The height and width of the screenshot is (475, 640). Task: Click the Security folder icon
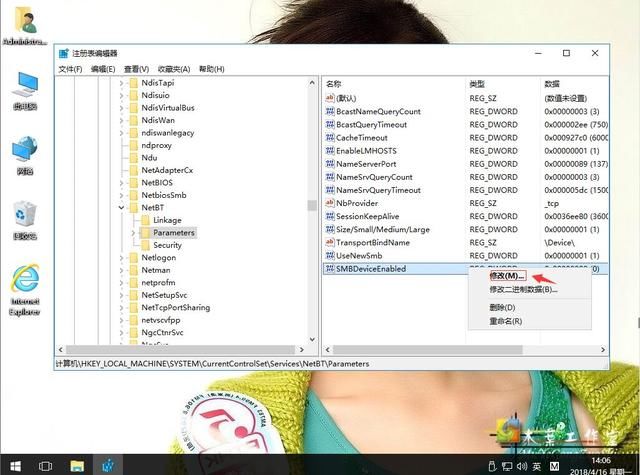(145, 245)
